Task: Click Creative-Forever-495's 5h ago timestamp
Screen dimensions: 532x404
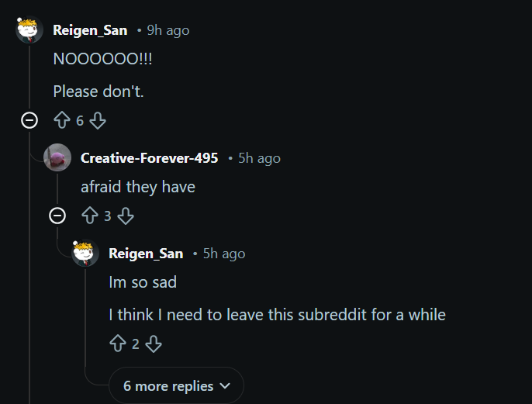Action: click(259, 158)
